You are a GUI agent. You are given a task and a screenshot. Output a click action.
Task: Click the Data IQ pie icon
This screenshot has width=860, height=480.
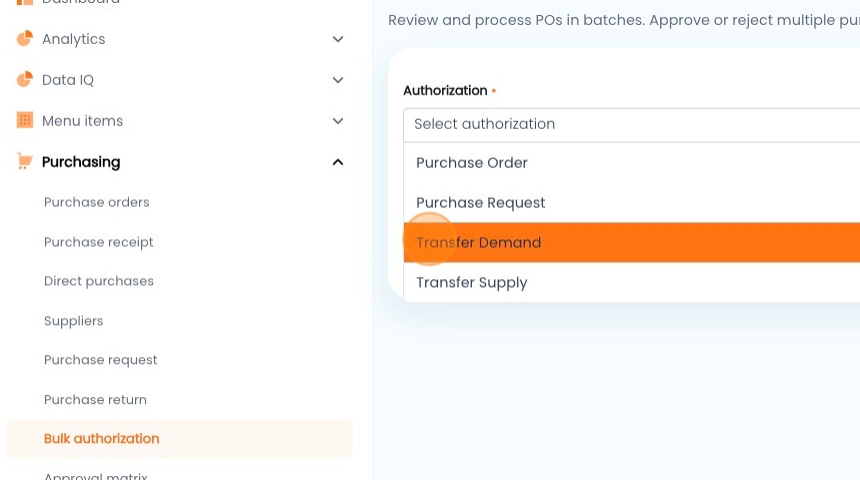pos(25,80)
